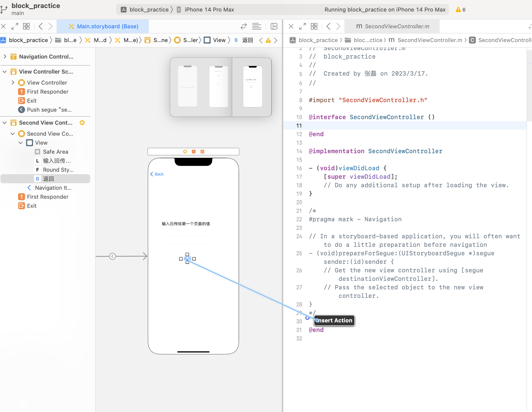The height and width of the screenshot is (412, 532).
Task: Select the 返回 button on the canvas
Action: pyautogui.click(x=187, y=259)
